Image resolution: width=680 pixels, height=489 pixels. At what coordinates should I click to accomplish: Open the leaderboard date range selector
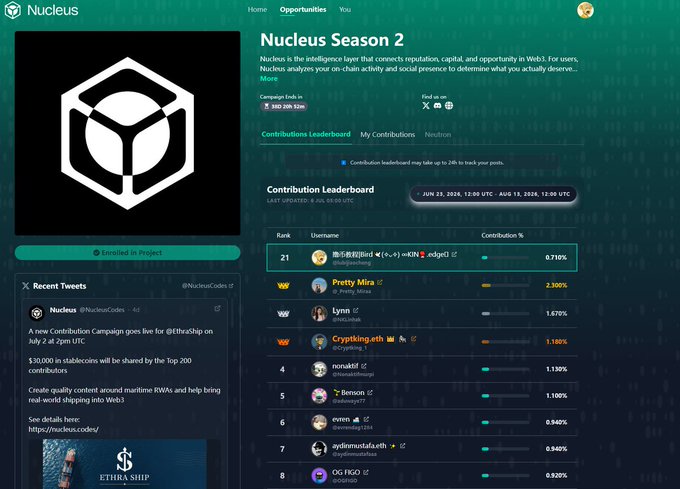pos(494,194)
